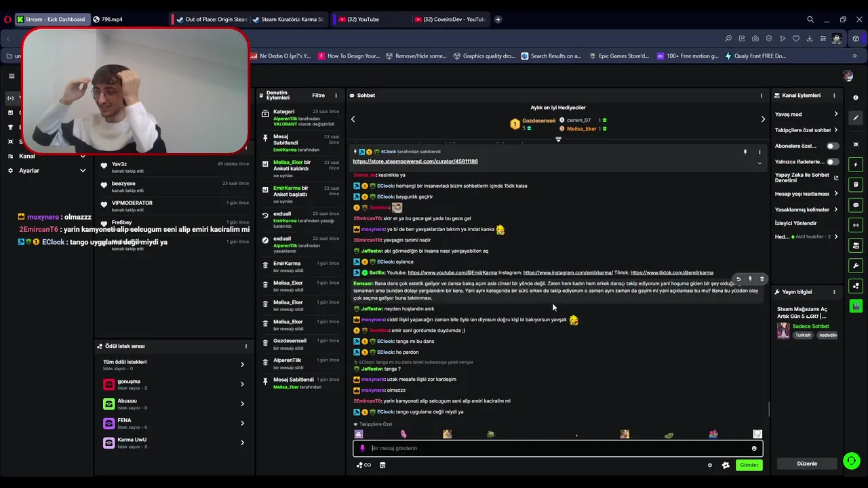The width and height of the screenshot is (868, 488).
Task: Go to previous top gifters slide
Action: [353, 119]
